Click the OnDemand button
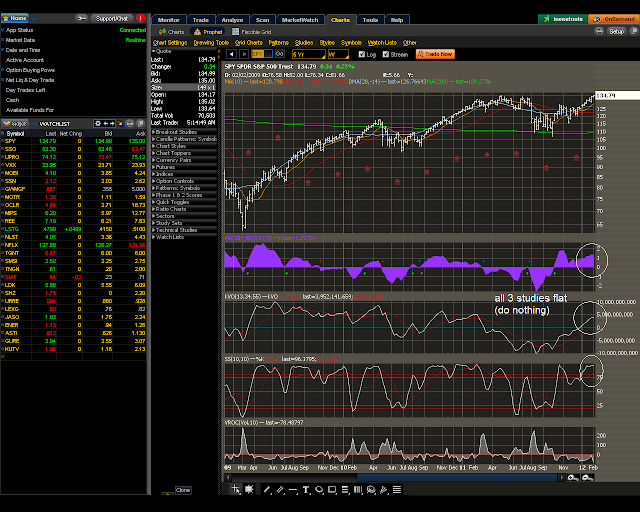 [614, 19]
